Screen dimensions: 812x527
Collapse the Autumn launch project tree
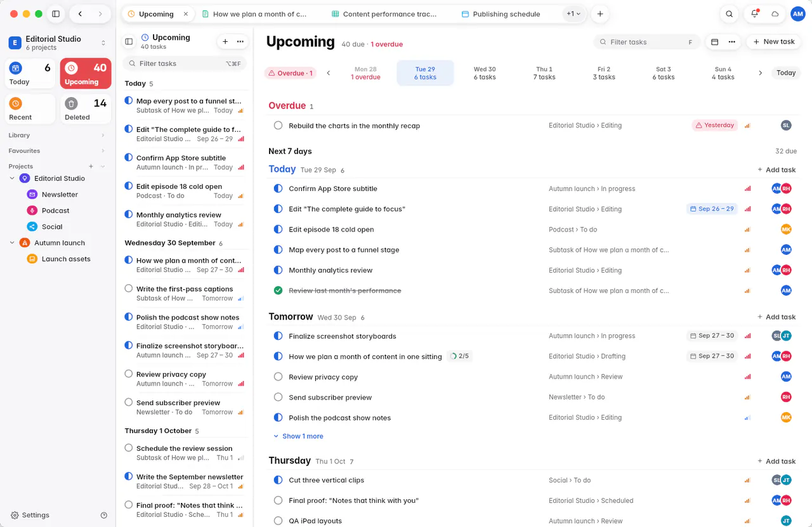click(x=12, y=243)
